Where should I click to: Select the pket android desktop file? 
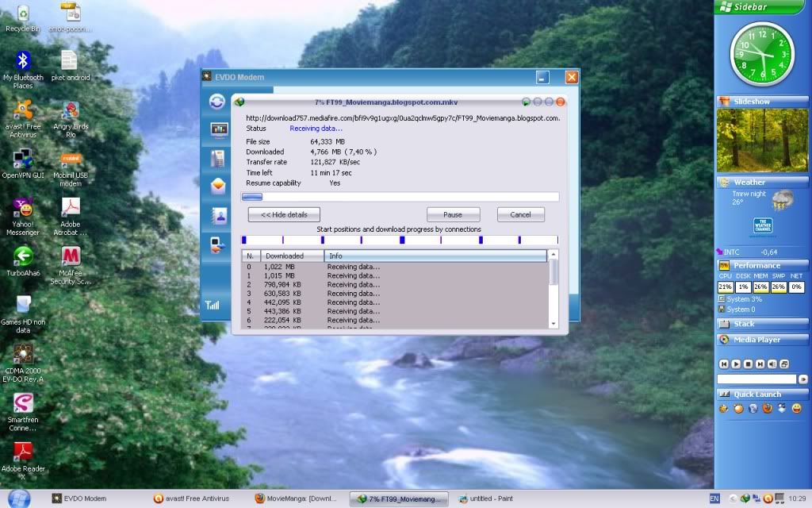[71, 66]
